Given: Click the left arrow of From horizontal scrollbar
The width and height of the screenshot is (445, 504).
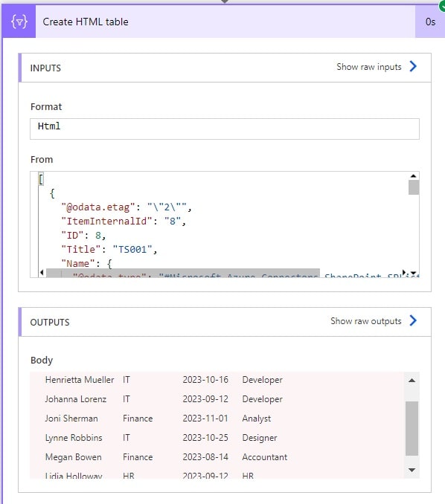Looking at the screenshot, I should 42,273.
